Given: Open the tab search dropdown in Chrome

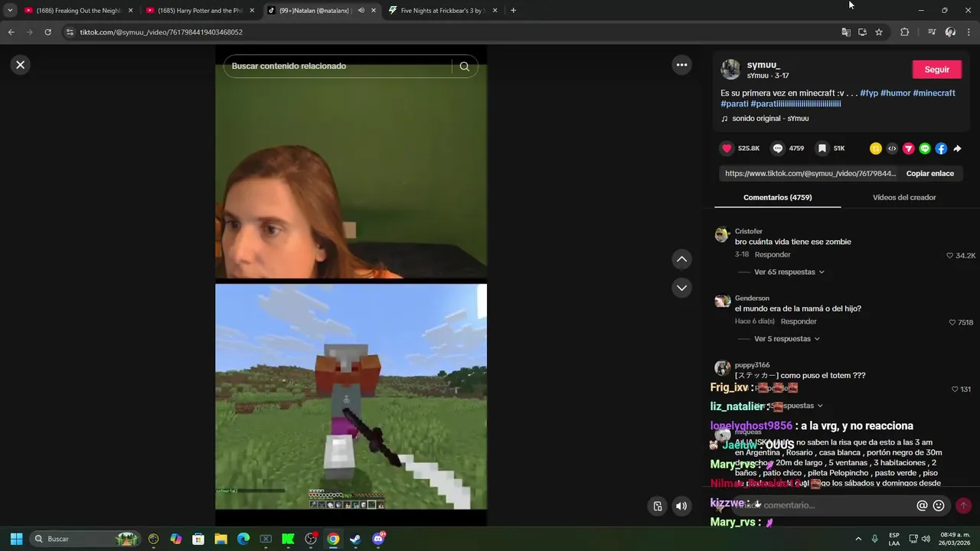Looking at the screenshot, I should click(9, 11).
